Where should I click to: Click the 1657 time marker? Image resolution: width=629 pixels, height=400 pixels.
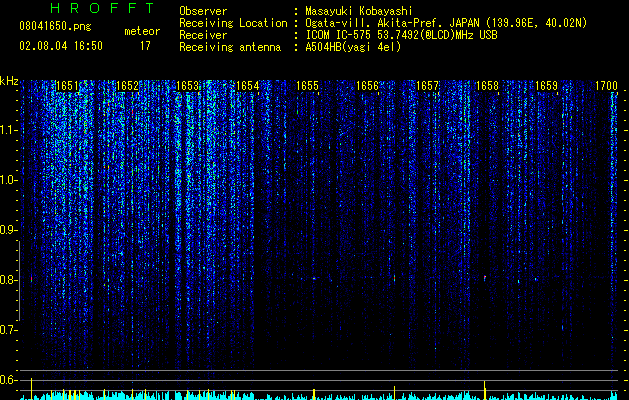(427, 86)
